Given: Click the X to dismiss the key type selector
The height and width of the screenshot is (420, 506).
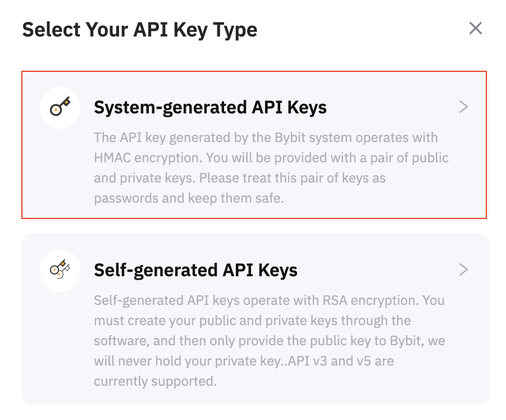Looking at the screenshot, I should (476, 28).
